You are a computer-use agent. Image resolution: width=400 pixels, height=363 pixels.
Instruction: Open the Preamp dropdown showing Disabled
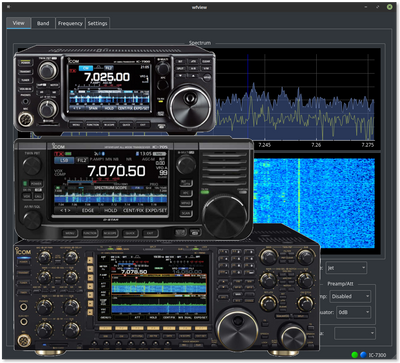(350, 296)
